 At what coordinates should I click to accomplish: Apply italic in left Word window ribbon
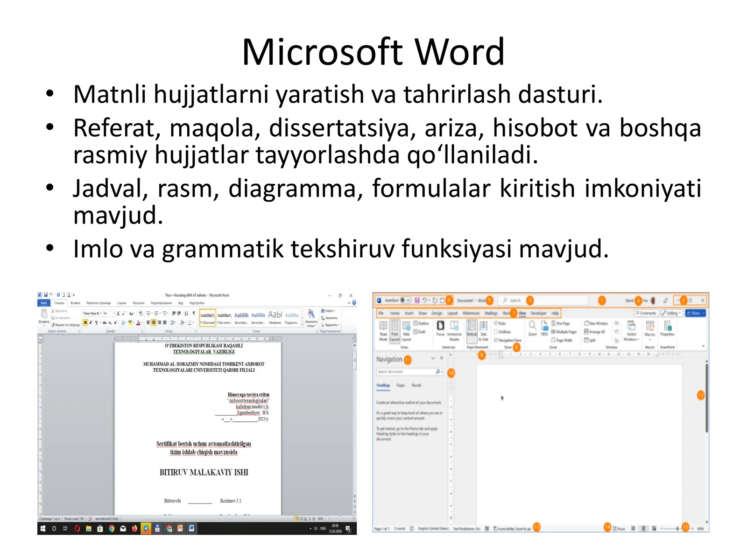pyautogui.click(x=91, y=322)
